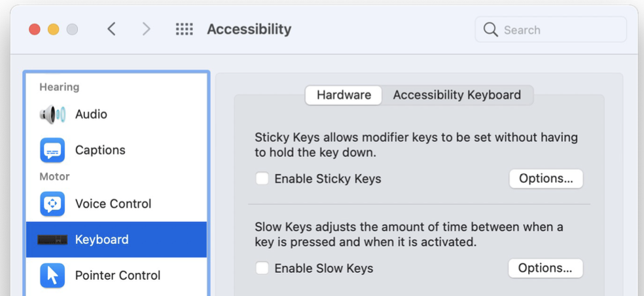Open Voice Control via its icon

pyautogui.click(x=52, y=204)
